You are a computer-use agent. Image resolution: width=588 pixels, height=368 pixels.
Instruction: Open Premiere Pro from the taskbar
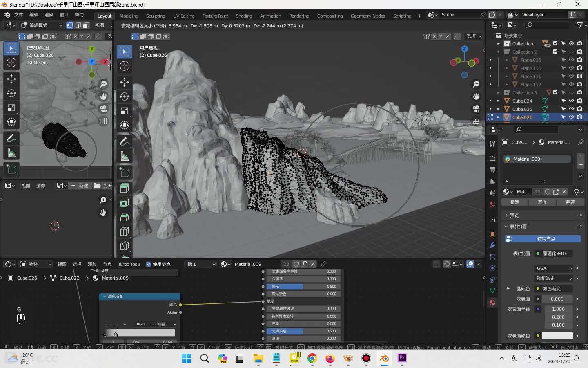[402, 358]
